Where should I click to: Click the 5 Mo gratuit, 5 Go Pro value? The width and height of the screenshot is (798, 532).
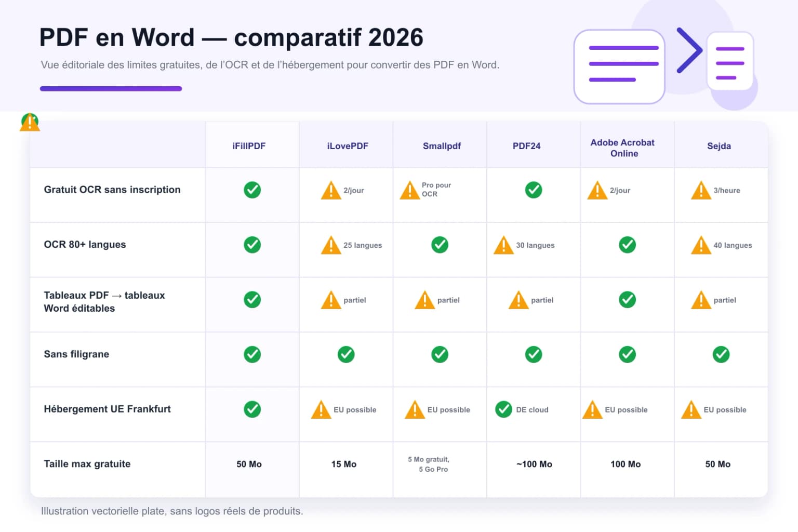429,464
